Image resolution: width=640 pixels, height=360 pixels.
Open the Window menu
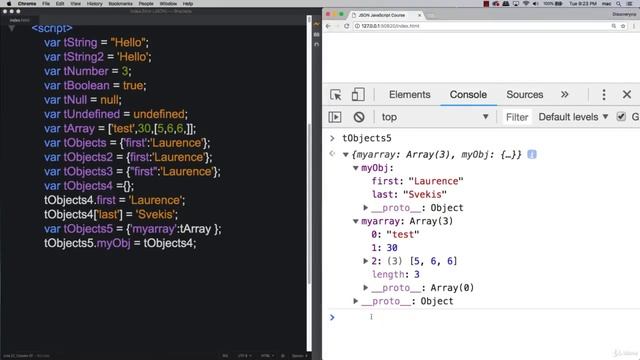coord(168,4)
